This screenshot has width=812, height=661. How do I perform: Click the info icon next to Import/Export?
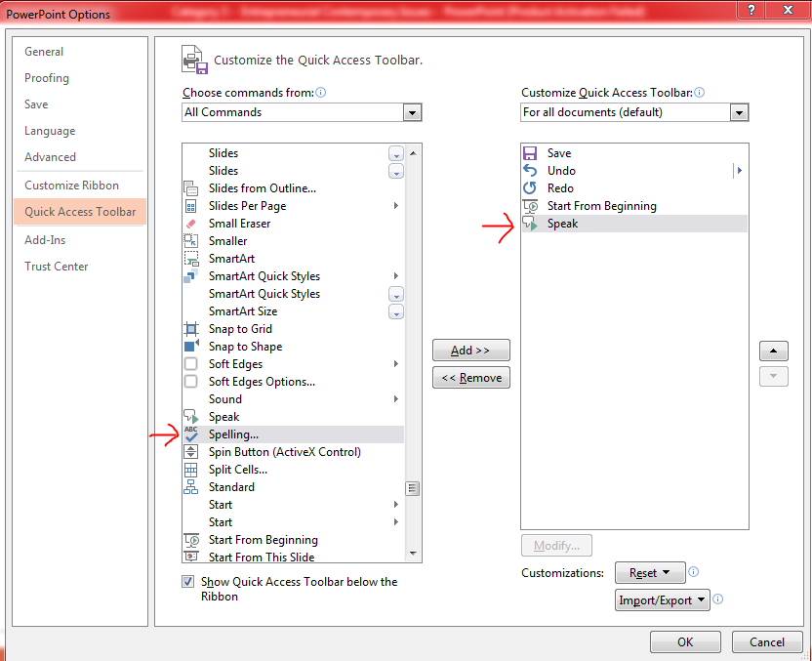point(717,599)
